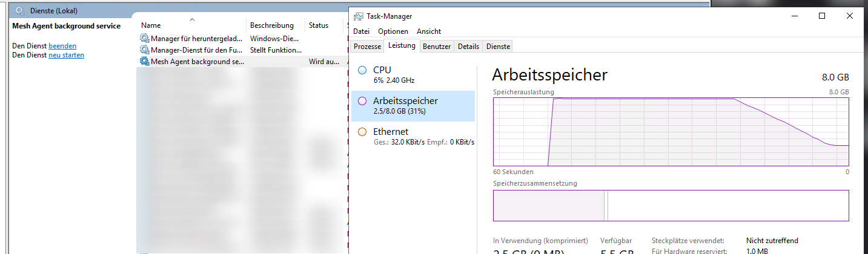Click the Ethernet 'Ges.: 32.0 KBit/s' throughput text

coord(399,142)
